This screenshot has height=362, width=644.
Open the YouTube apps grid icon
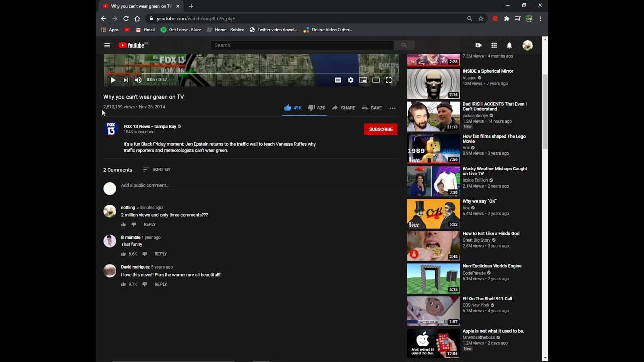[494, 45]
